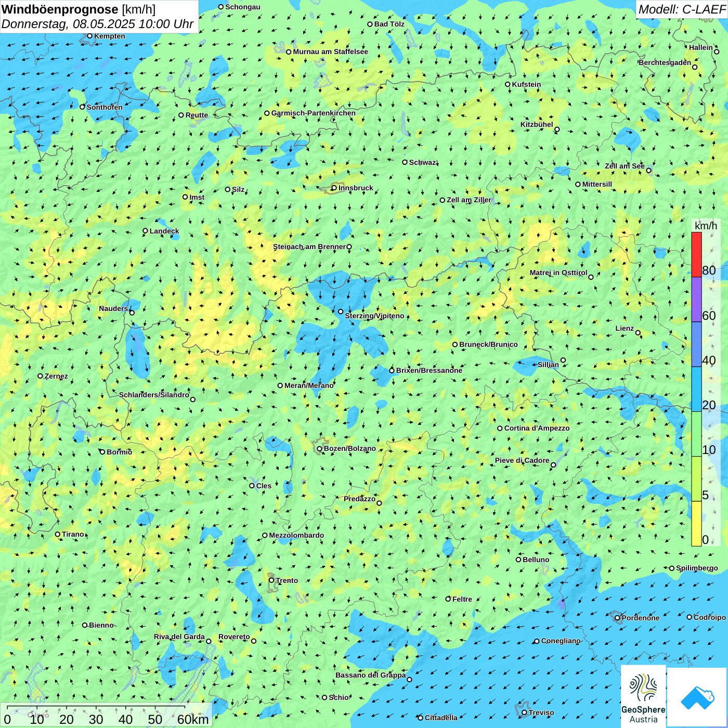Click the Modell: C-LAEF label

[x=681, y=9]
